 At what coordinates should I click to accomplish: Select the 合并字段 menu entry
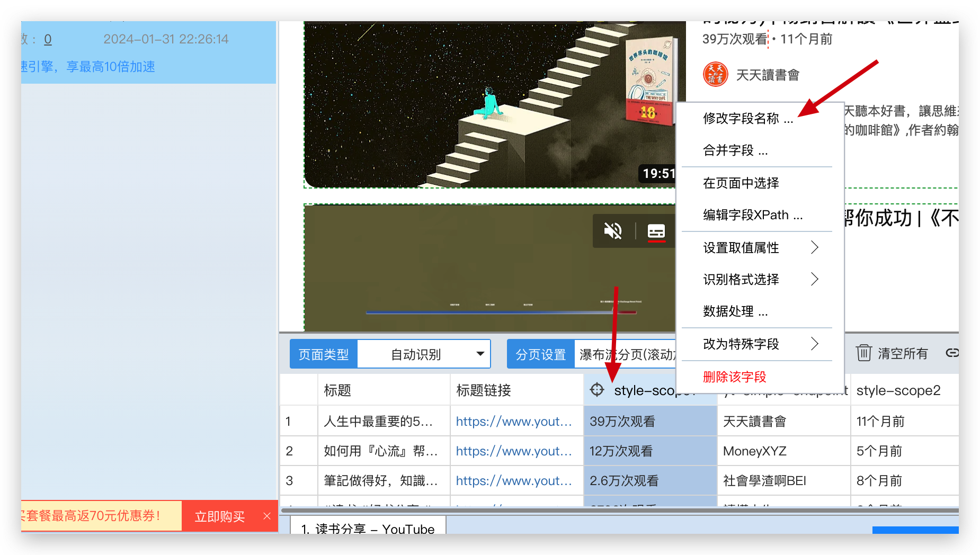pos(735,150)
